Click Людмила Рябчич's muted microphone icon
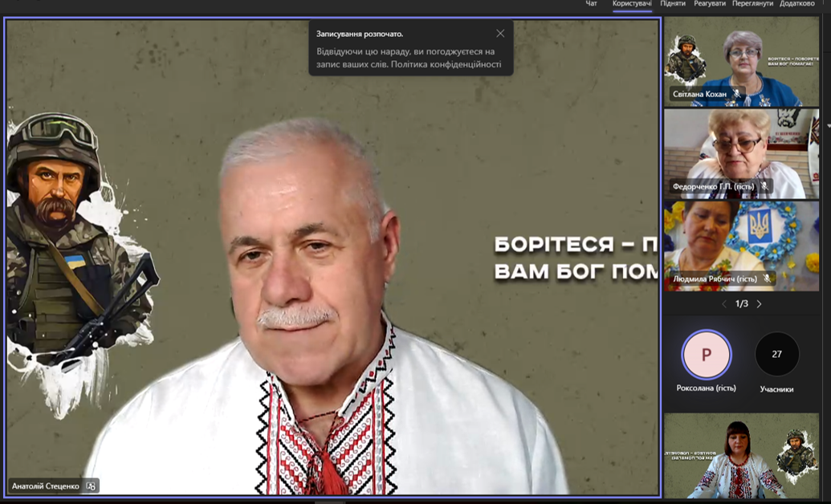Screen dimensions: 831x504 (x=767, y=278)
